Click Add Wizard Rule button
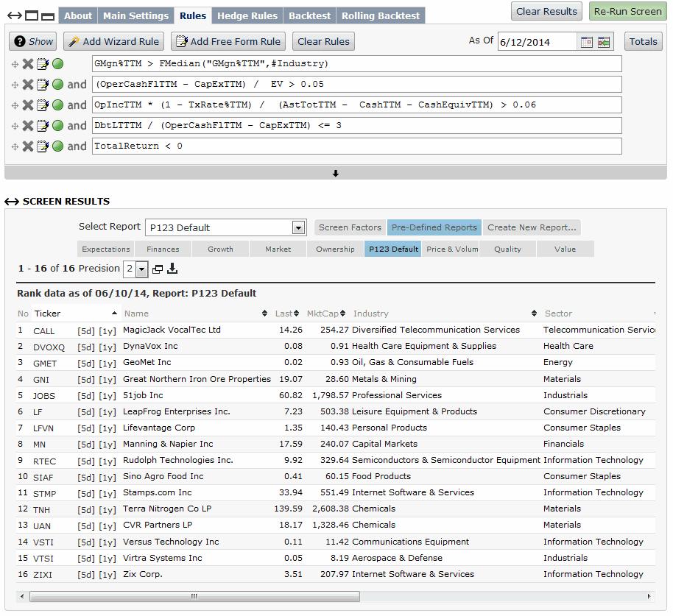 point(113,42)
